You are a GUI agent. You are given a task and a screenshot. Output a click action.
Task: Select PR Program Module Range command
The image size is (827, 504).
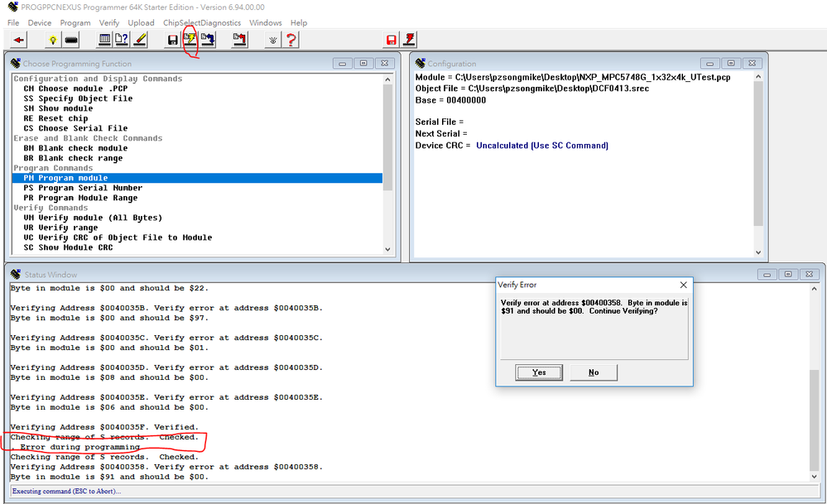(80, 199)
